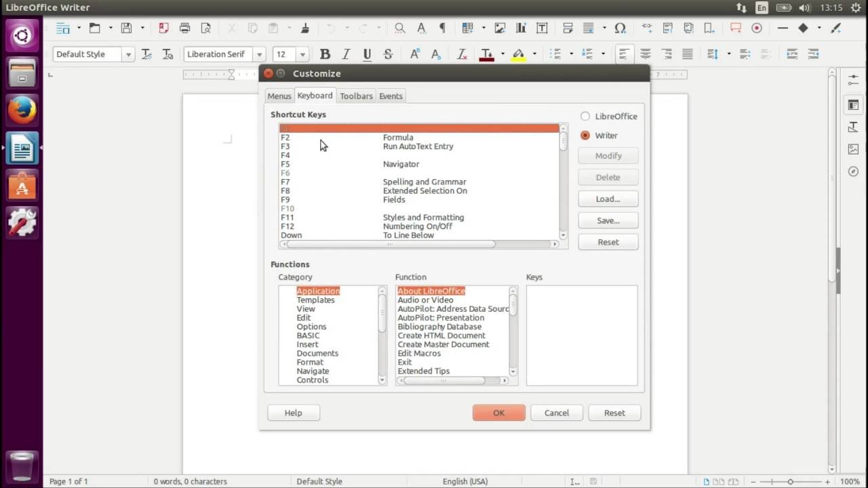Viewport: 868px width, 488px height.
Task: Click the Save... button
Action: pyautogui.click(x=608, y=221)
